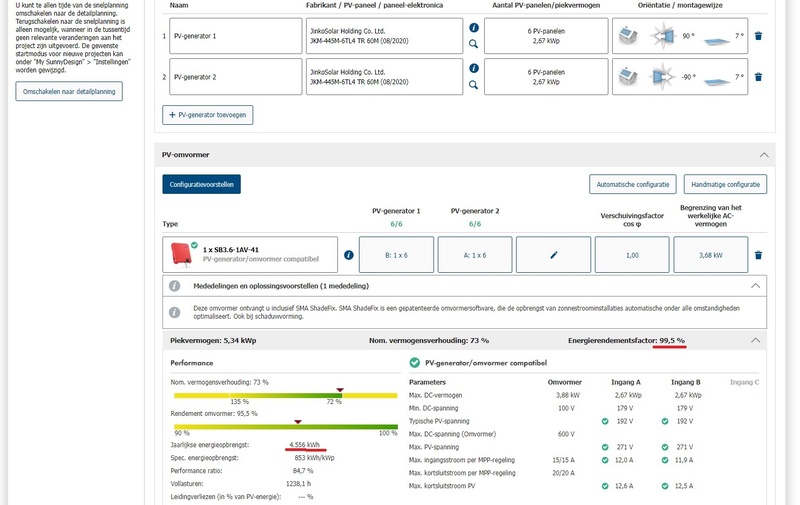Open info for PV-generator 2 panel
This screenshot has width=800, height=505.
(x=473, y=68)
